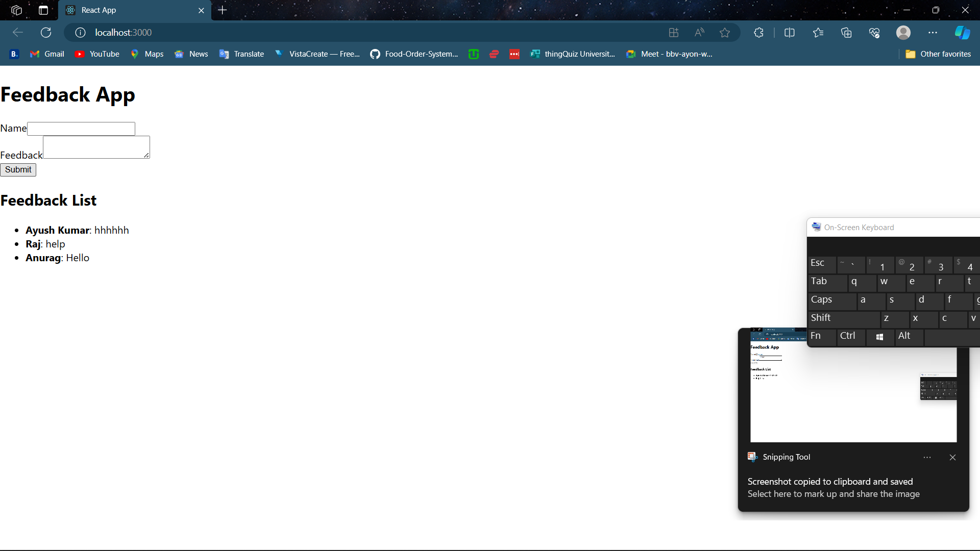The width and height of the screenshot is (980, 551).
Task: Click the browser refresh icon
Action: [46, 33]
